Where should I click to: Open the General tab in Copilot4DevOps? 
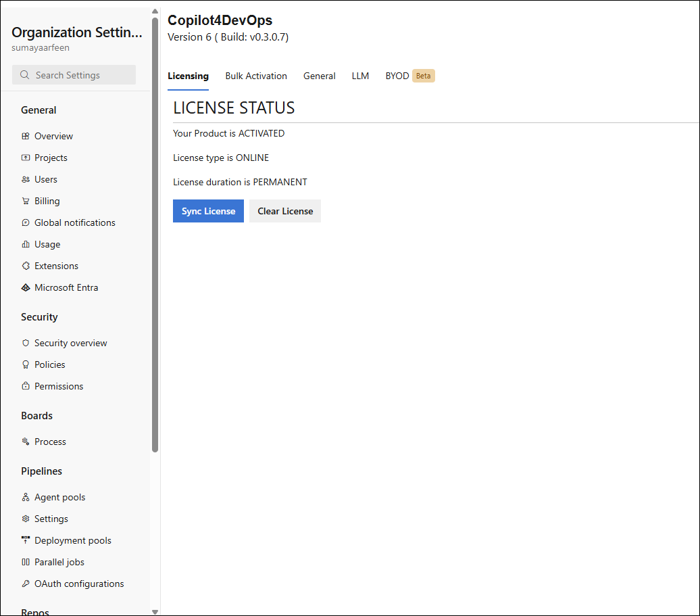[319, 76]
